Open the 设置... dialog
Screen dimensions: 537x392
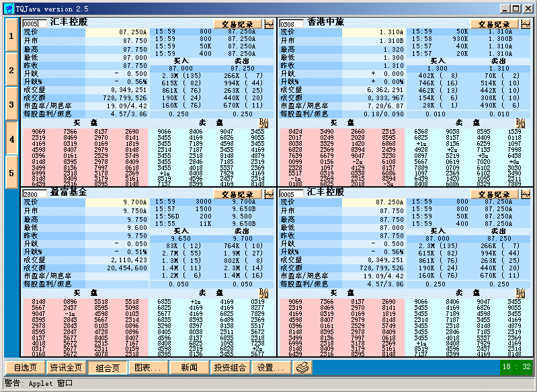pyautogui.click(x=271, y=368)
